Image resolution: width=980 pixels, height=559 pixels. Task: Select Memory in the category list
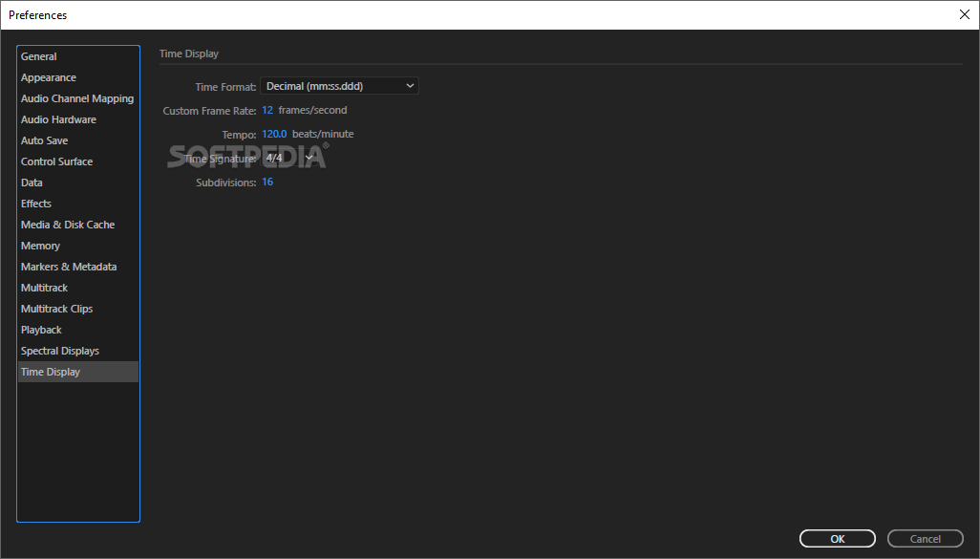coord(78,246)
